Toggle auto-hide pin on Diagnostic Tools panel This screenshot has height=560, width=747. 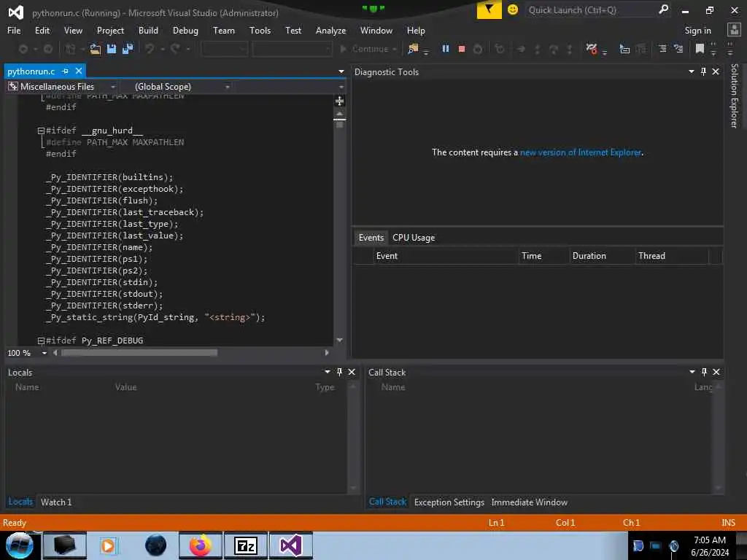click(x=703, y=71)
